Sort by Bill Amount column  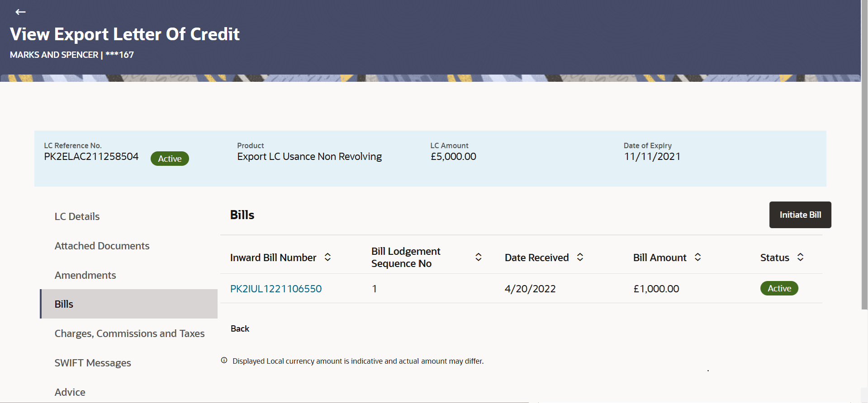click(x=697, y=258)
